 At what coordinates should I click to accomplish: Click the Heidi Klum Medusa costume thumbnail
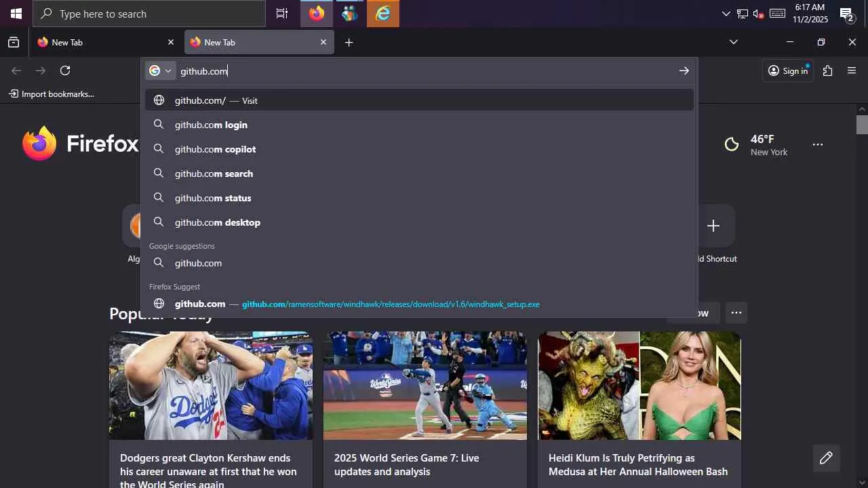(x=639, y=386)
